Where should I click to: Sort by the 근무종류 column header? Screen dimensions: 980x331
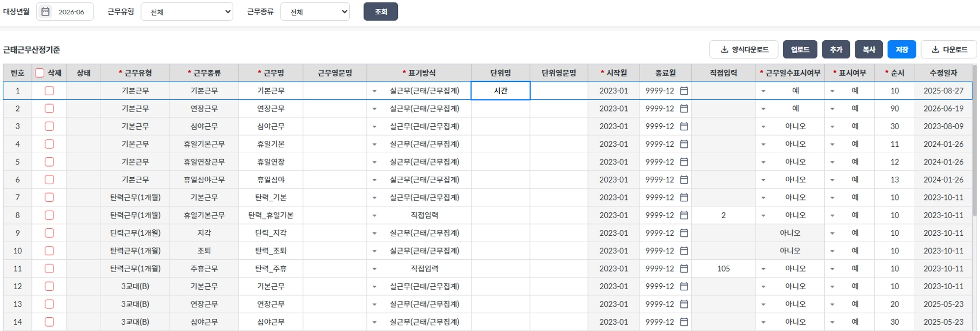pyautogui.click(x=204, y=73)
